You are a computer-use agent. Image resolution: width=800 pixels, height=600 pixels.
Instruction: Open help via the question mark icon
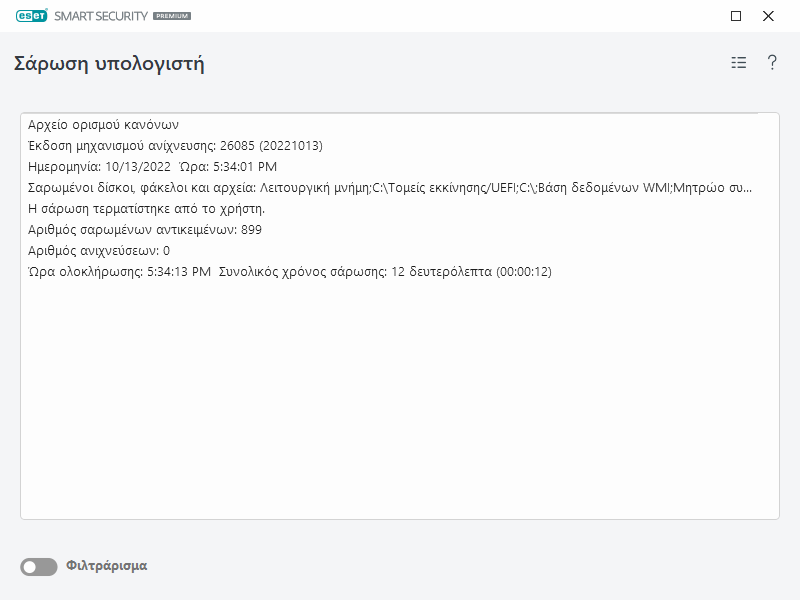coord(770,62)
